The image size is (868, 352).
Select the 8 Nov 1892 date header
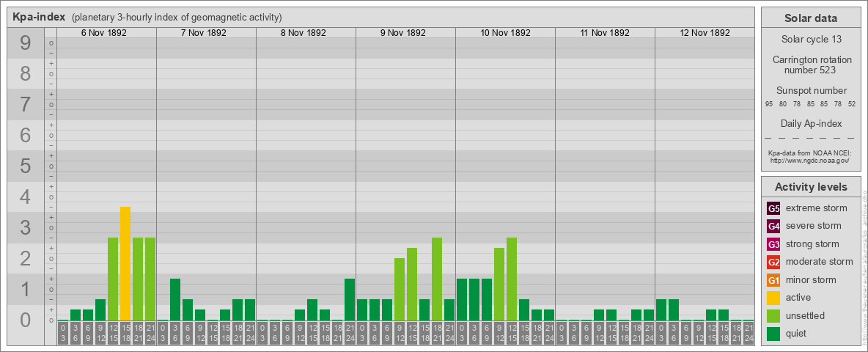pos(304,33)
